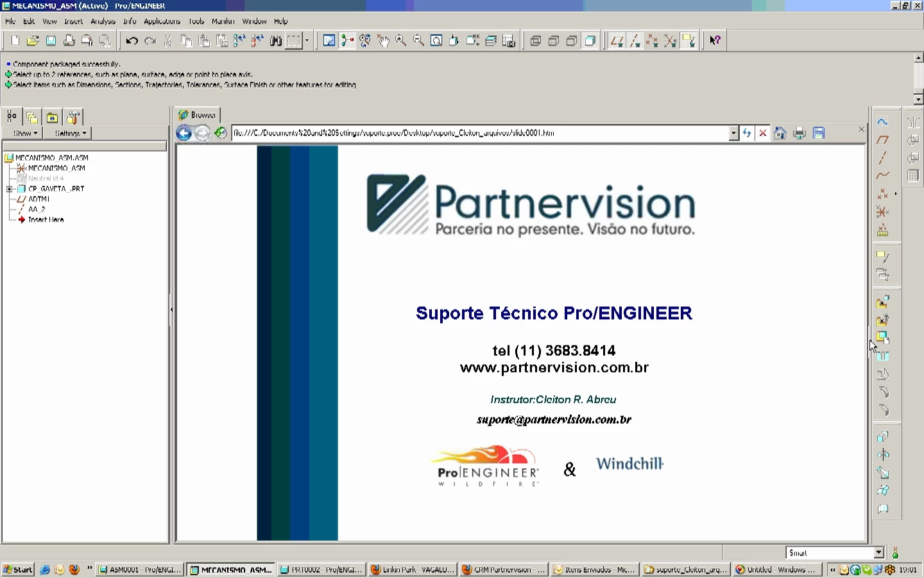This screenshot has height=578, width=924.
Task: Select ADTM1 datum in model tree
Action: [38, 199]
